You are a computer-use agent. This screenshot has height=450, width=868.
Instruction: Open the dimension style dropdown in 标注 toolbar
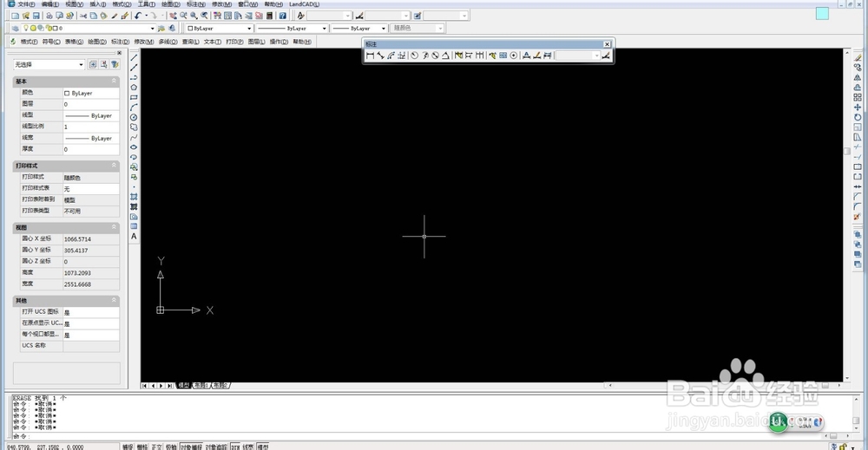coord(578,55)
